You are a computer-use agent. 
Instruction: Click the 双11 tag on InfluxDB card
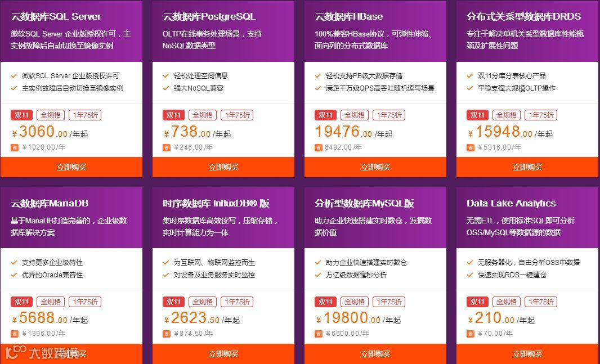tap(173, 302)
